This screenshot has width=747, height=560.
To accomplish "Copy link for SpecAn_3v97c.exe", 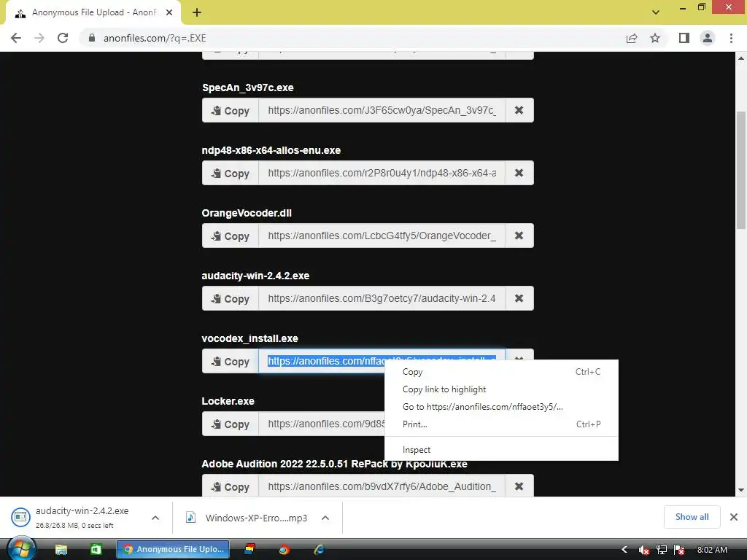I will (231, 111).
